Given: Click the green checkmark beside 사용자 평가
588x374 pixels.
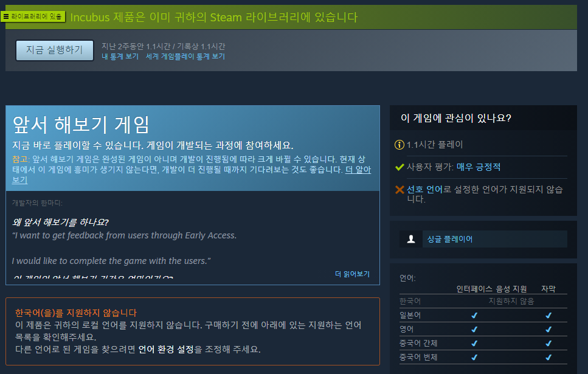Looking at the screenshot, I should (x=399, y=167).
